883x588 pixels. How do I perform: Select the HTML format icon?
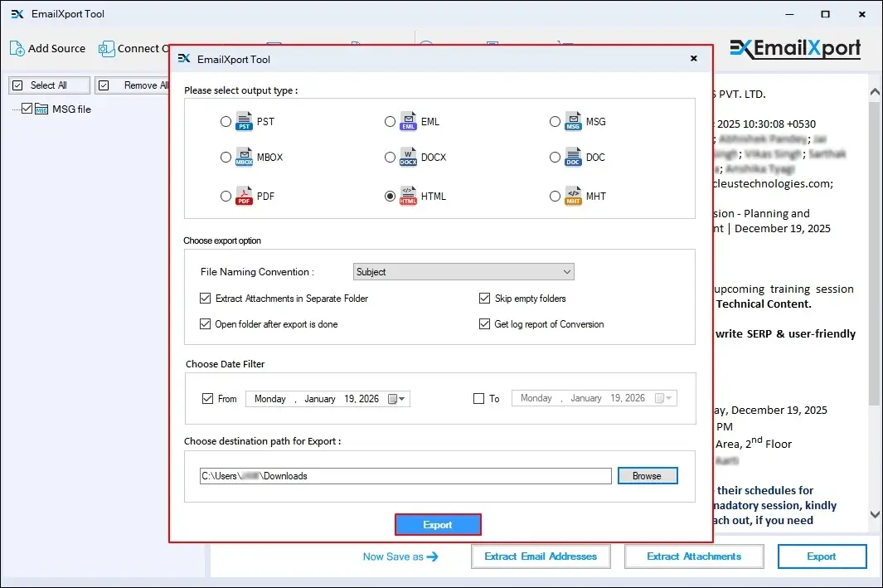click(407, 196)
